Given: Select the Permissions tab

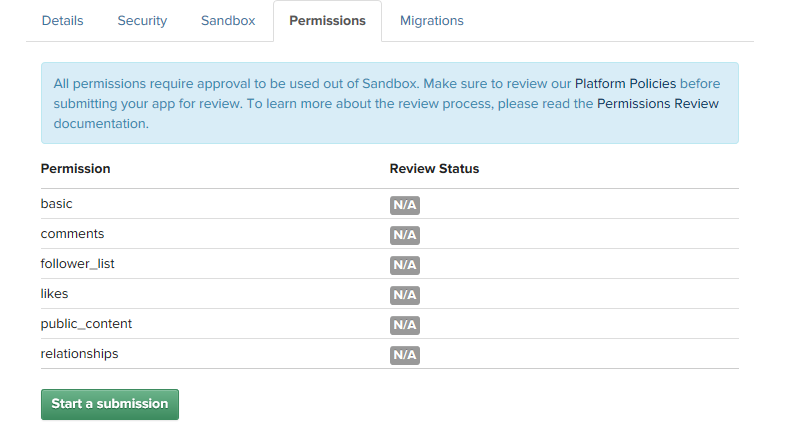Looking at the screenshot, I should 327,21.
